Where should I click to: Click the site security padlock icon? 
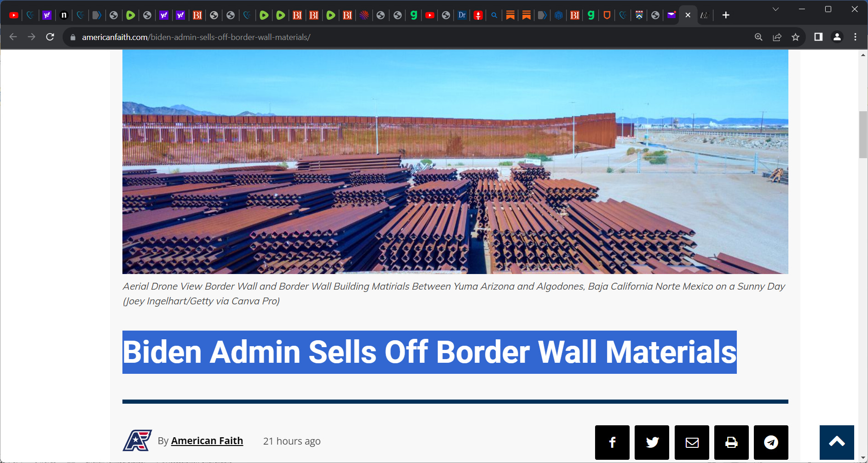pos(72,37)
